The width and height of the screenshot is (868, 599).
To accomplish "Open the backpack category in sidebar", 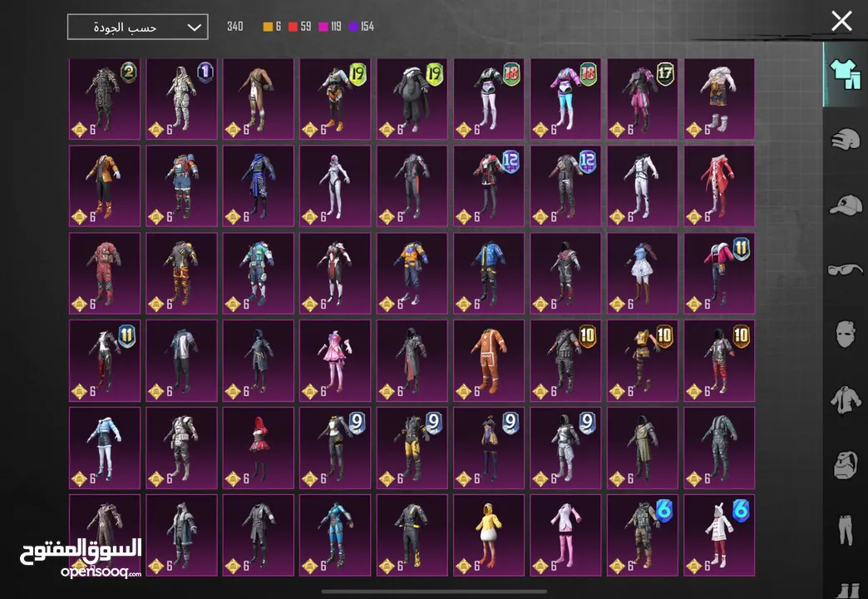I will tap(846, 464).
